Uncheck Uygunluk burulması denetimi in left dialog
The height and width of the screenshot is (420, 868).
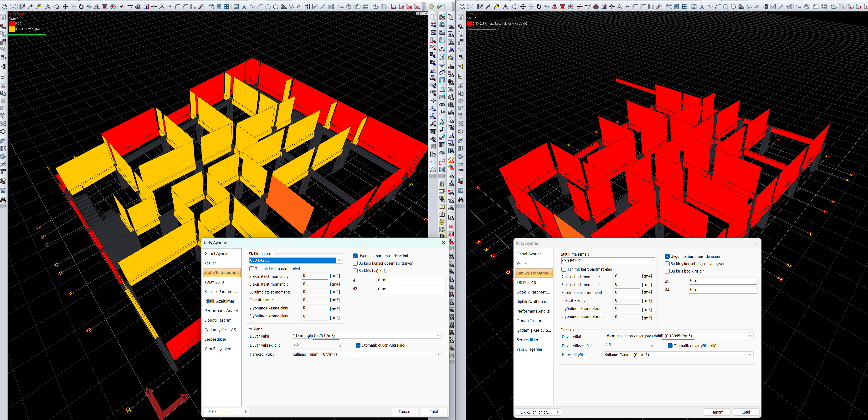coord(355,256)
